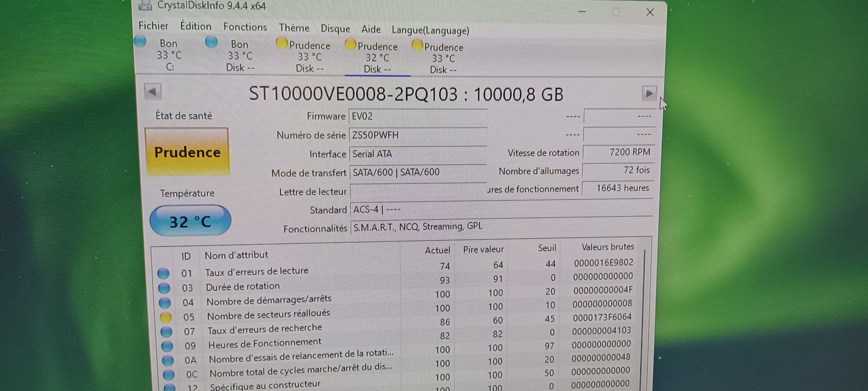Click the blue status icon for attribute 09
868x391 pixels.
pos(167,346)
